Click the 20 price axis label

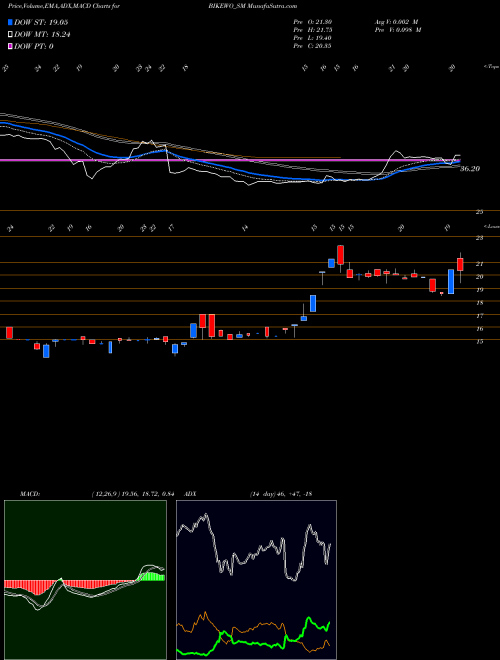click(479, 277)
